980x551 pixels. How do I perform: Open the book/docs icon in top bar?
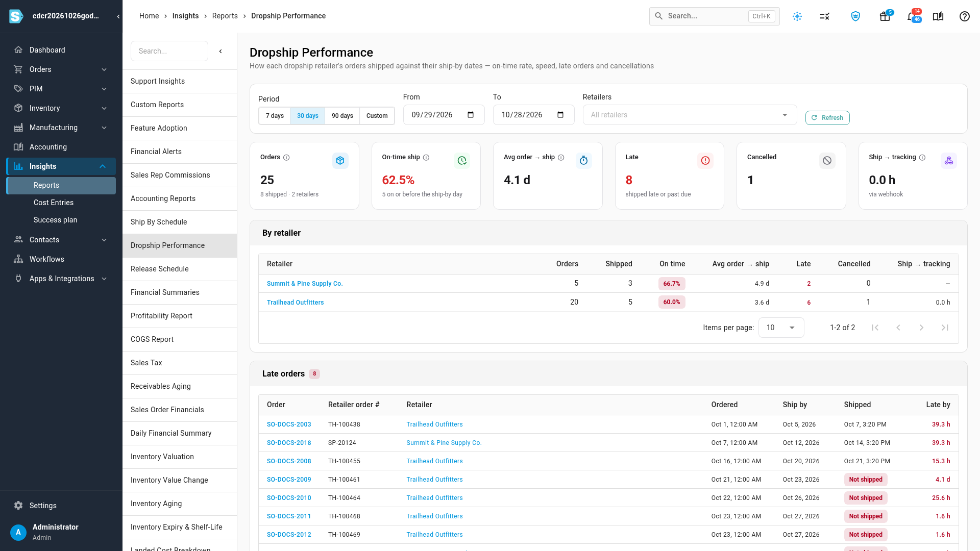938,16
